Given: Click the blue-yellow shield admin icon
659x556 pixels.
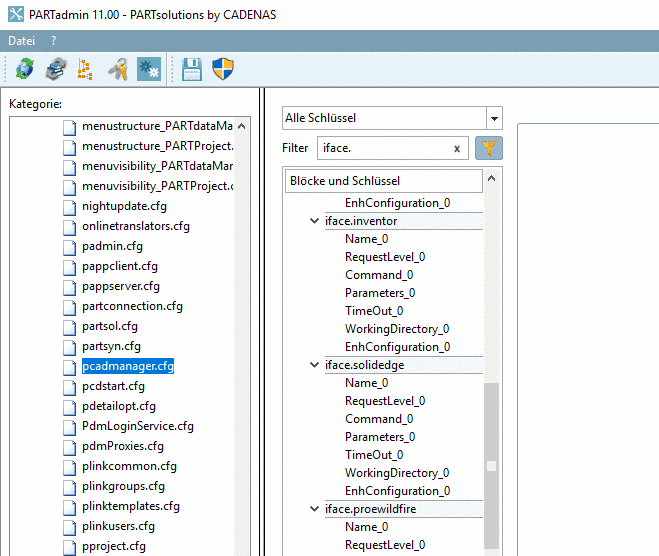Looking at the screenshot, I should [223, 69].
